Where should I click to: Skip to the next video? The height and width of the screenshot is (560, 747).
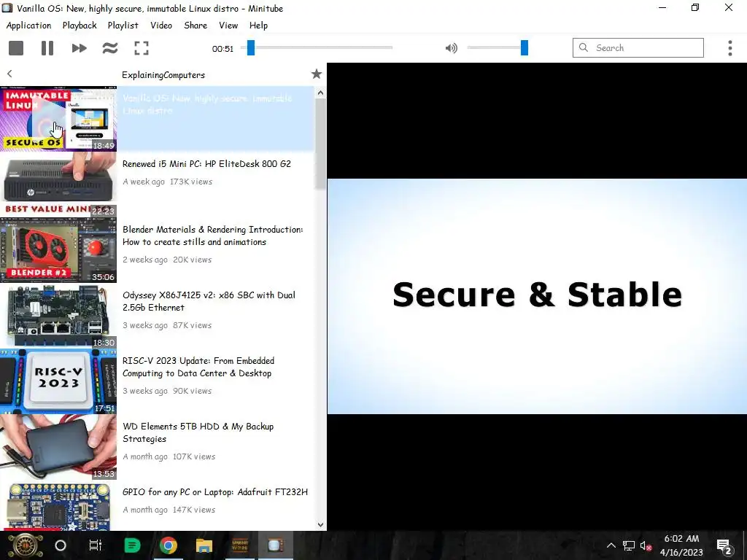click(79, 48)
